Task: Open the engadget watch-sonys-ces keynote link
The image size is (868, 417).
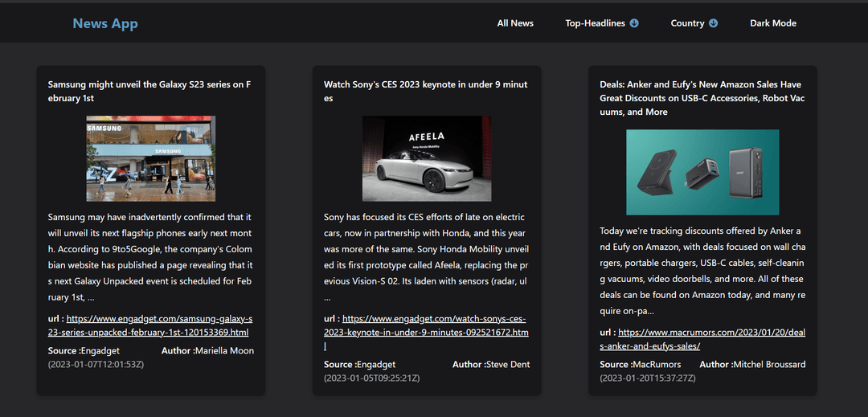Action: [426, 333]
